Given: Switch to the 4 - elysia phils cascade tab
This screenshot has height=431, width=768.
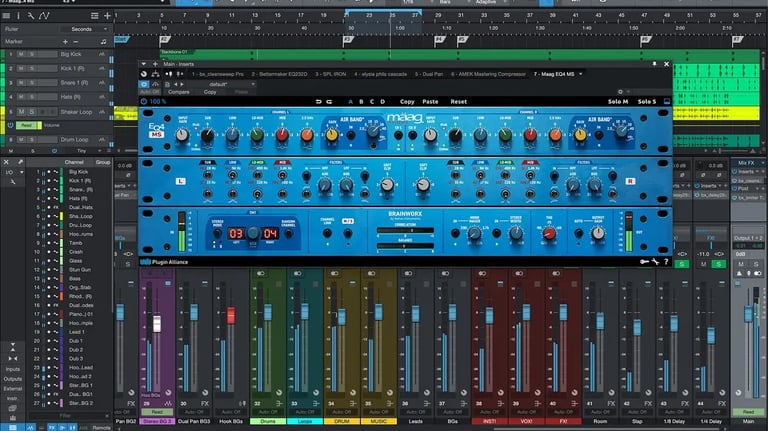Looking at the screenshot, I should coord(381,74).
